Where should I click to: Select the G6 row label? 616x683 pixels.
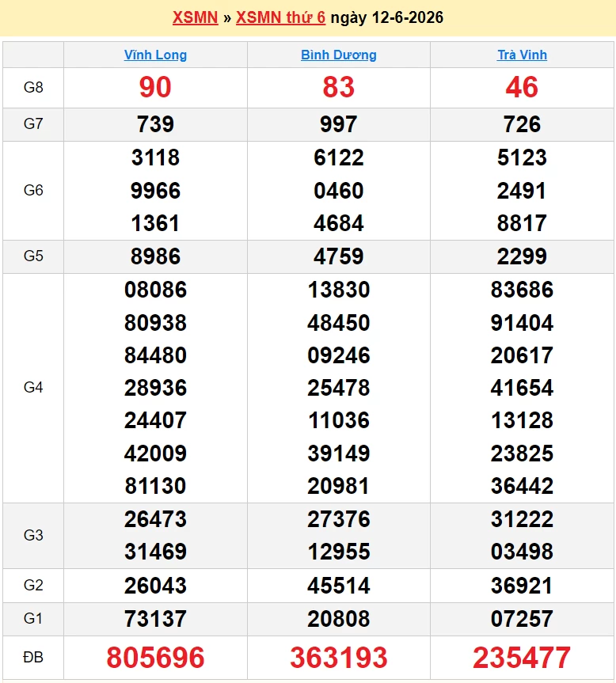[33, 191]
